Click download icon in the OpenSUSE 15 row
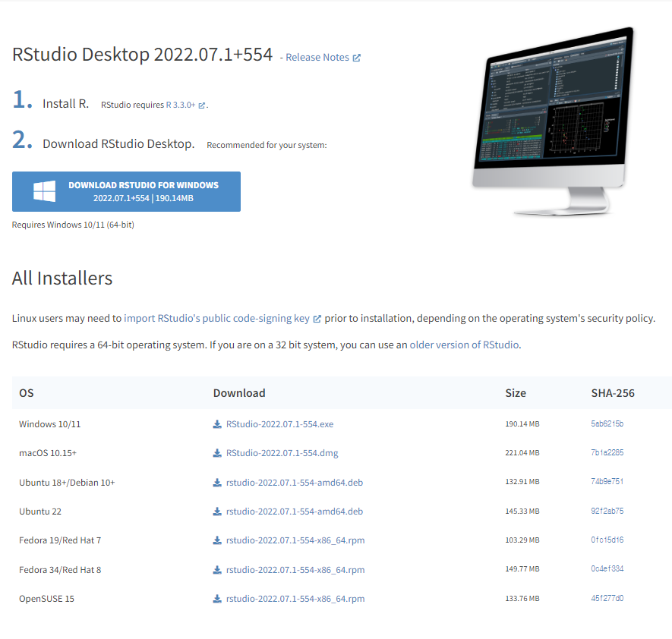Image resolution: width=672 pixels, height=639 pixels. coord(217,599)
